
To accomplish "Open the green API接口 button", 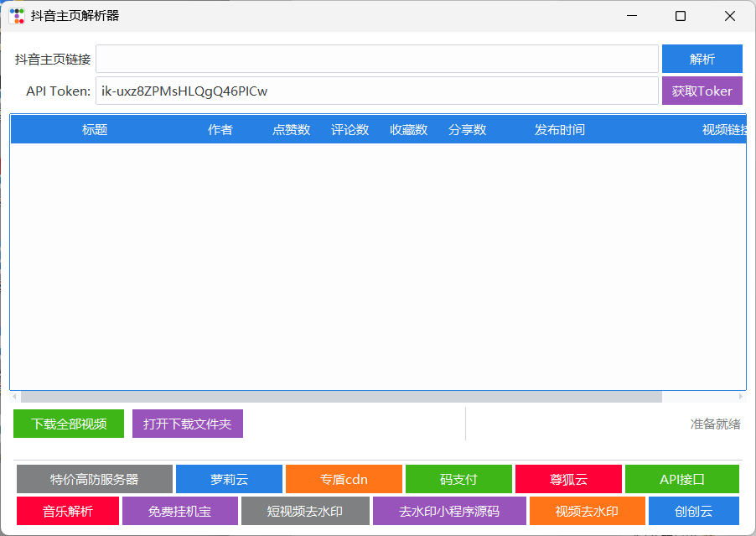I will tap(681, 479).
